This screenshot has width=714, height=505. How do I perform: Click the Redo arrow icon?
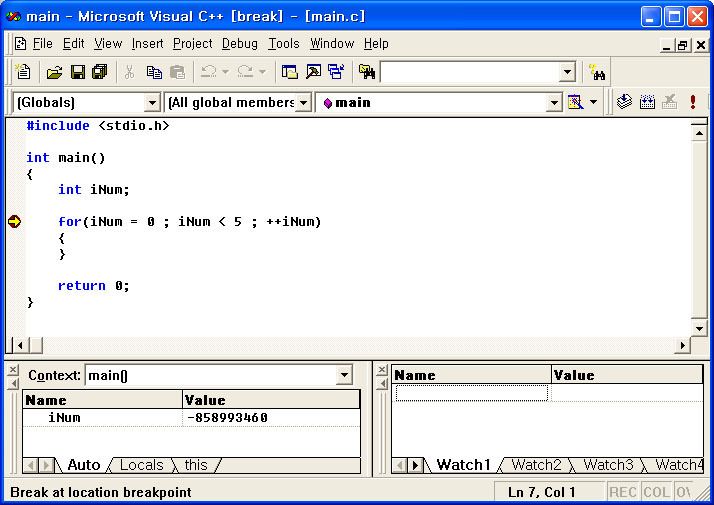(x=245, y=71)
